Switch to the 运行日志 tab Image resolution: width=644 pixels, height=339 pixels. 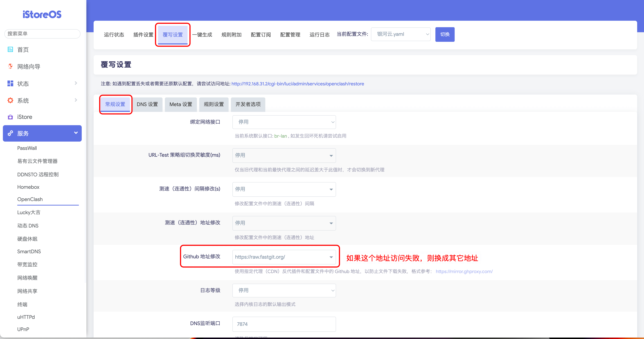[319, 35]
